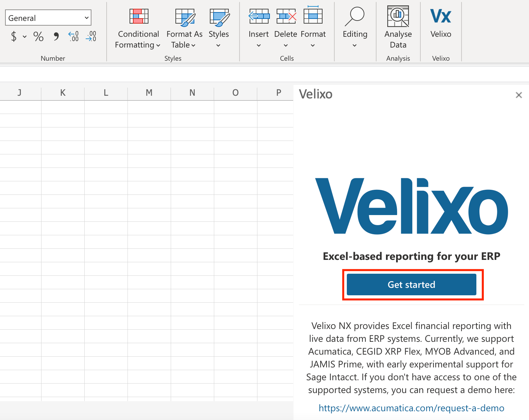Open the Format As Table gallery
The height and width of the screenshot is (420, 529).
coord(184,29)
